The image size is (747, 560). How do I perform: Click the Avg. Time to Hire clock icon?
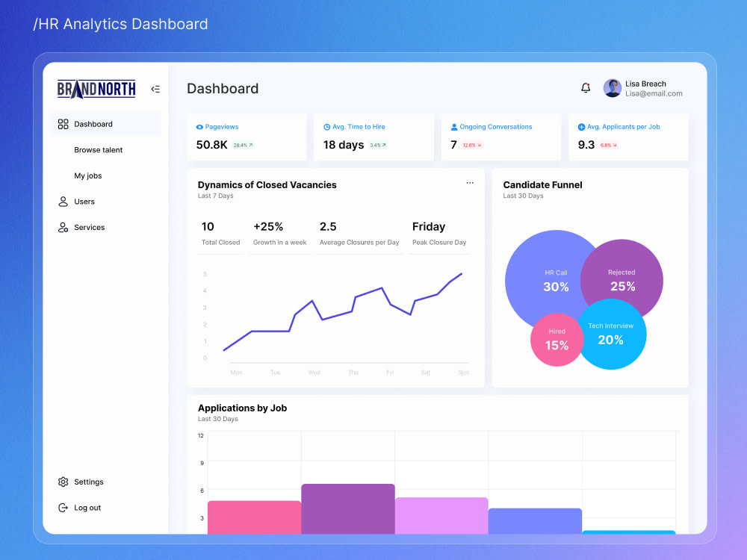pos(327,127)
